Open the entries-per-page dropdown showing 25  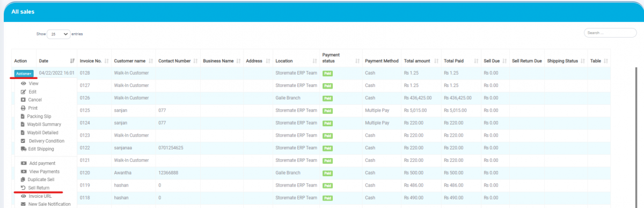point(59,34)
